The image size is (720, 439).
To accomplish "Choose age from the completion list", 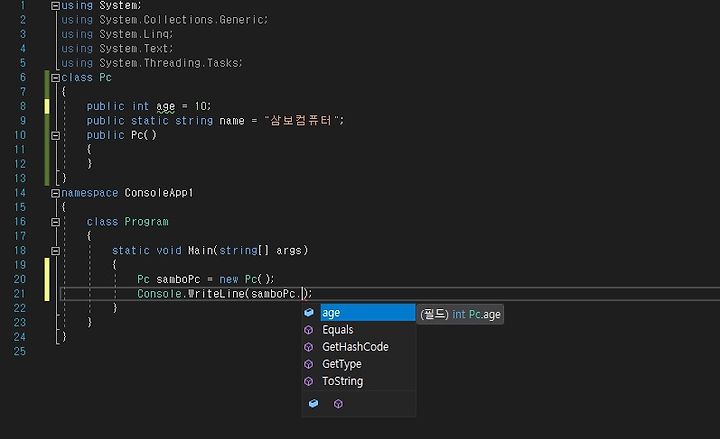I will pyautogui.click(x=368, y=313).
